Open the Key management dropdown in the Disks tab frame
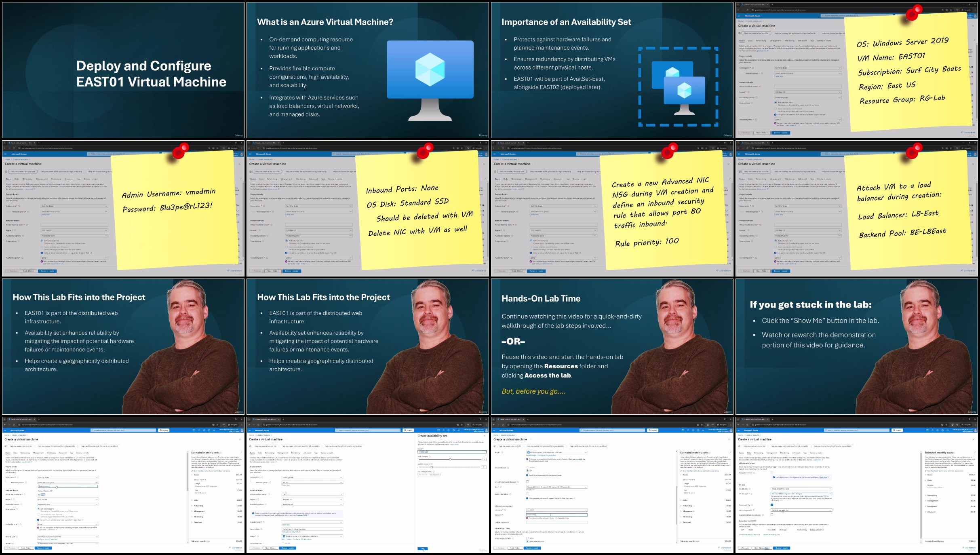Screen dimensions: 980x555 [x=801, y=510]
